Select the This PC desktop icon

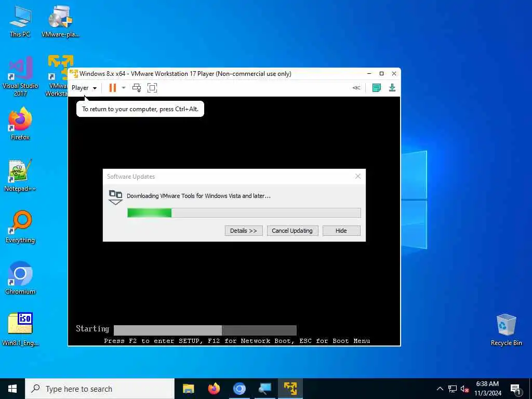pyautogui.click(x=20, y=21)
